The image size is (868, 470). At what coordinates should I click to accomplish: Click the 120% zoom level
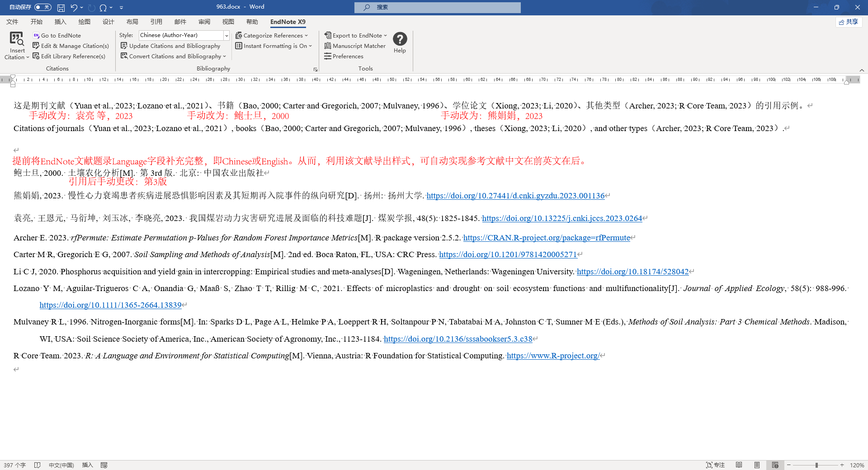(x=857, y=465)
